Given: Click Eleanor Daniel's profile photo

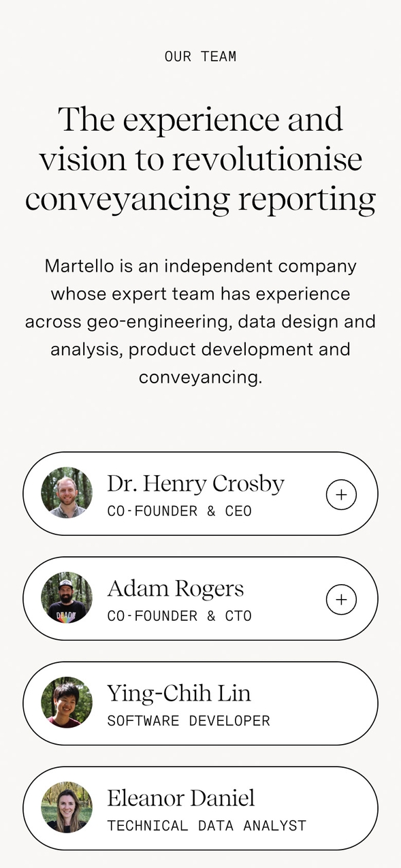Looking at the screenshot, I should [67, 807].
